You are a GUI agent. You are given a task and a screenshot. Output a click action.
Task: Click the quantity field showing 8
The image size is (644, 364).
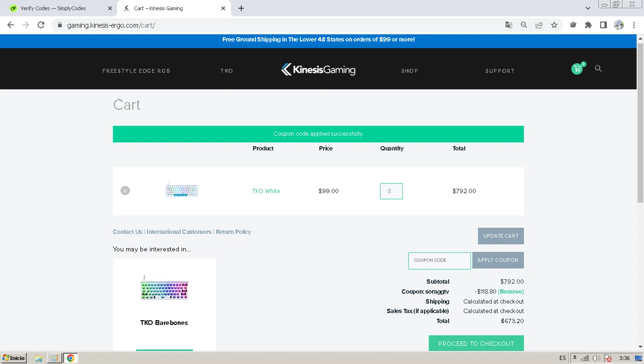(391, 191)
